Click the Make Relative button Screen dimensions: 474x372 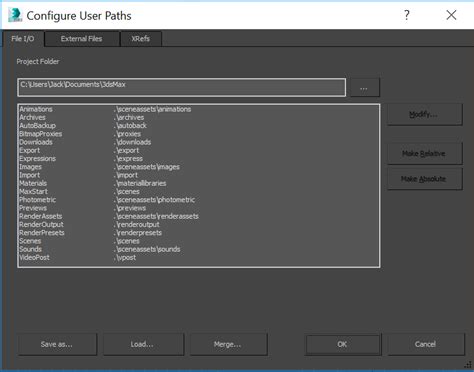(424, 153)
